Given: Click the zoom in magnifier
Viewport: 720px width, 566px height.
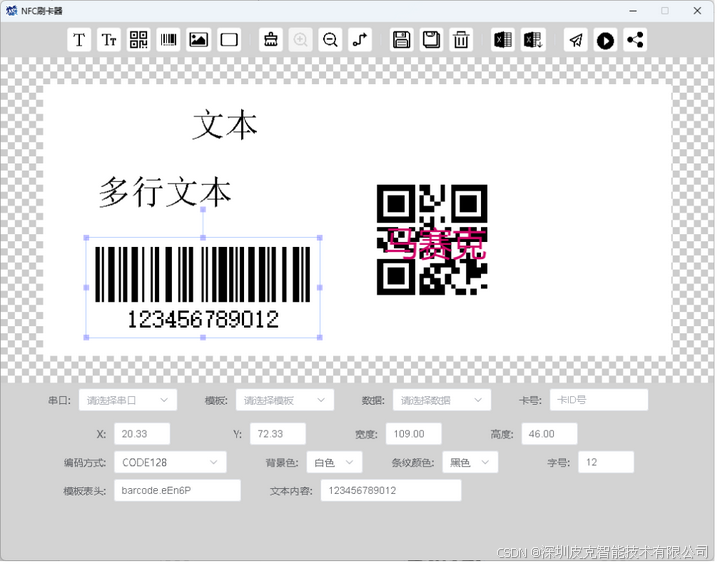Looking at the screenshot, I should [301, 40].
